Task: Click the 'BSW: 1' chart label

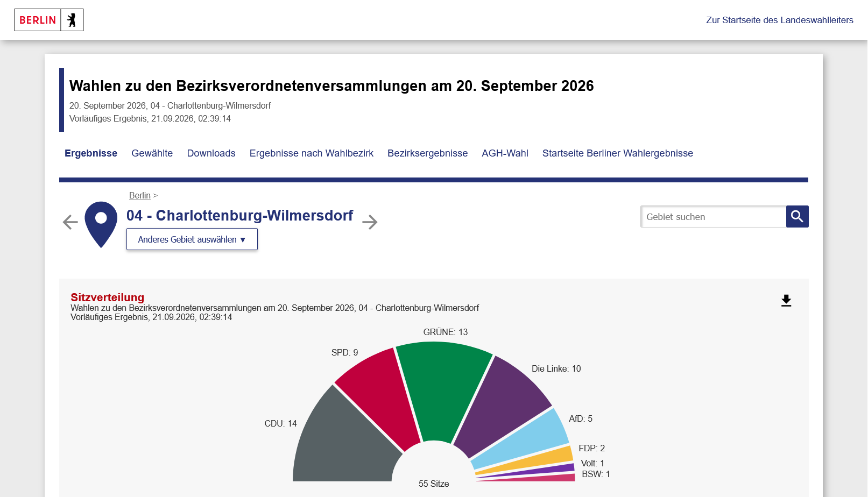Action: coord(596,474)
